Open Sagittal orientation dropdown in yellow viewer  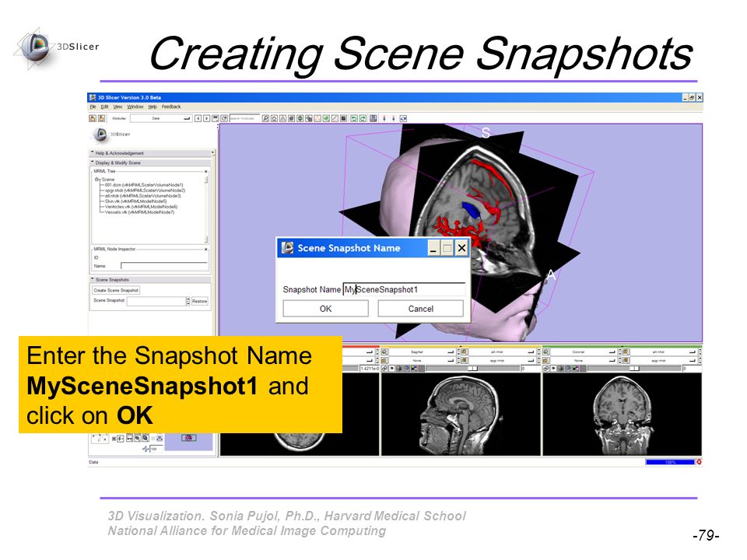[x=422, y=352]
